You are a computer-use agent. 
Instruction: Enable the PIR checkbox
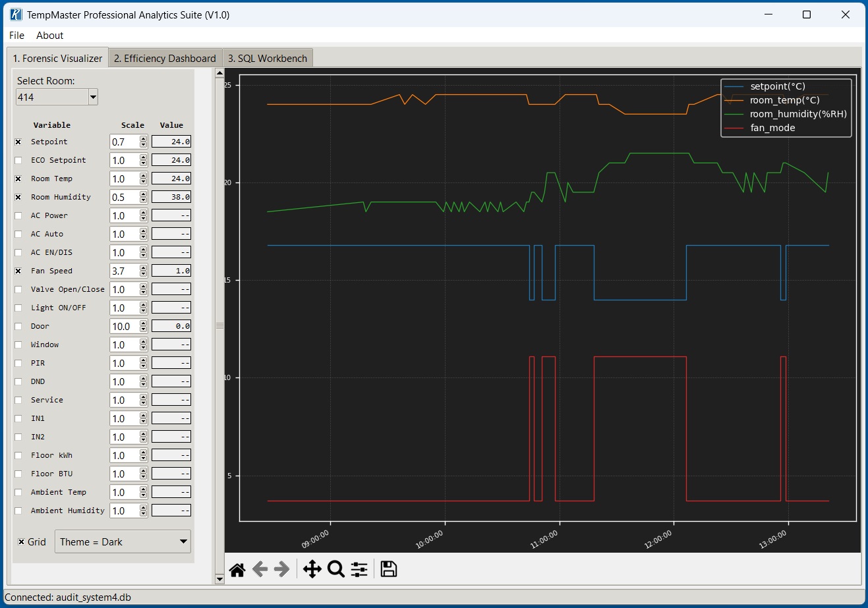pyautogui.click(x=18, y=363)
